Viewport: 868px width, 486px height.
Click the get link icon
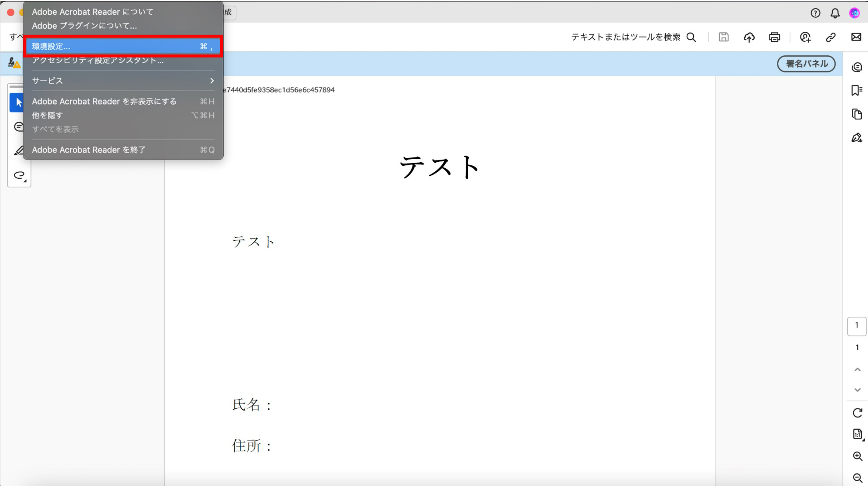(x=830, y=37)
